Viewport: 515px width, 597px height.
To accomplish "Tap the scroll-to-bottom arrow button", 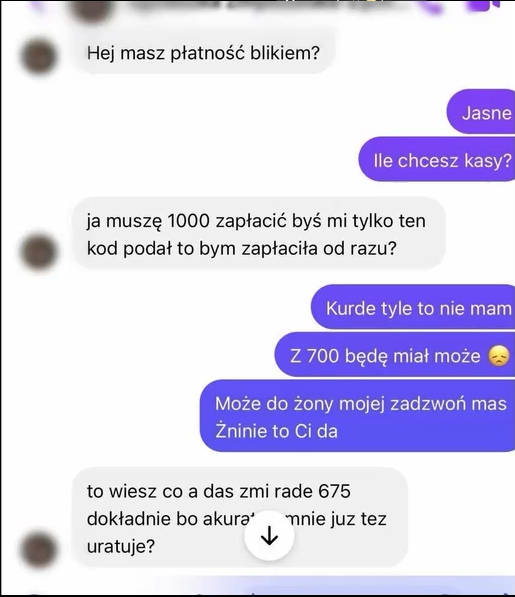I will [x=269, y=536].
